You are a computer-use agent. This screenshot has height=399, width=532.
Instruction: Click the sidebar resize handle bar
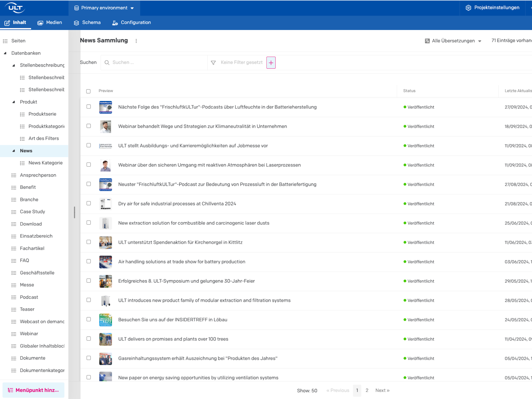(x=74, y=212)
